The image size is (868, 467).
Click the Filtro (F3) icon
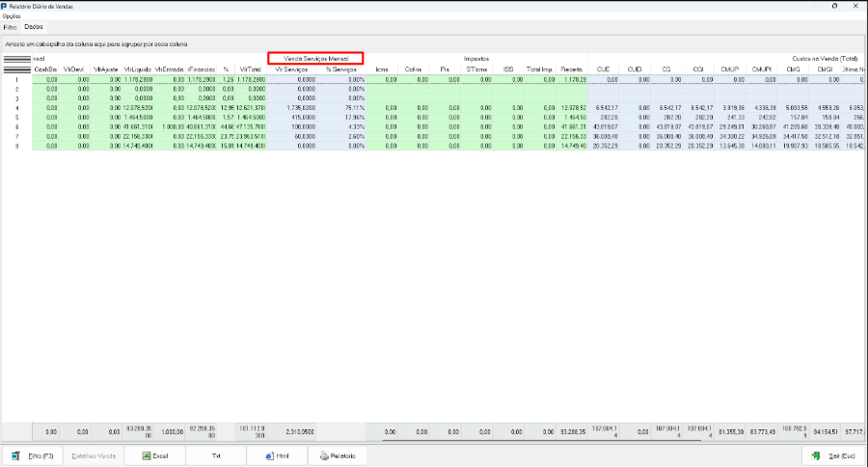[x=16, y=456]
